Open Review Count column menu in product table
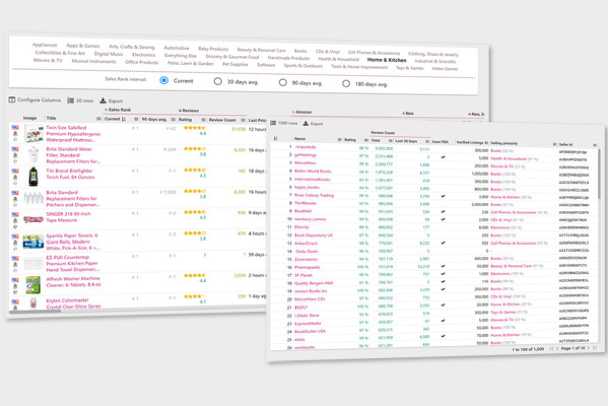 click(243, 120)
